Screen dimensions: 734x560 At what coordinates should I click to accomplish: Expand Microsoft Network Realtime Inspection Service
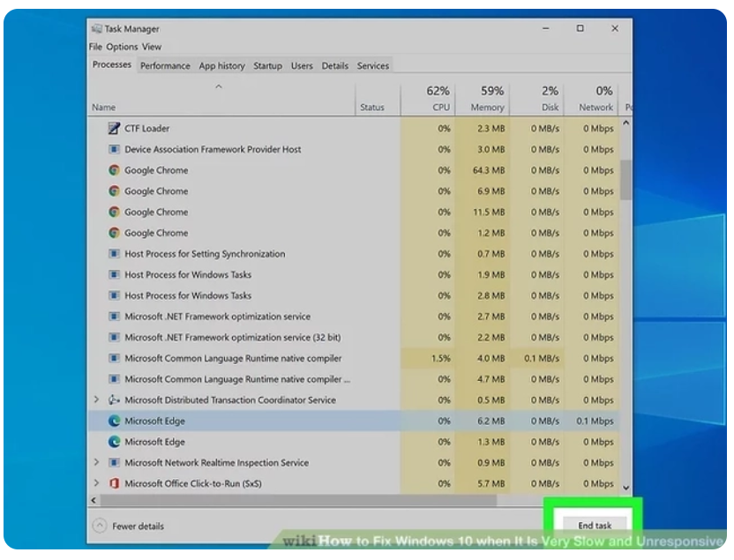(96, 462)
